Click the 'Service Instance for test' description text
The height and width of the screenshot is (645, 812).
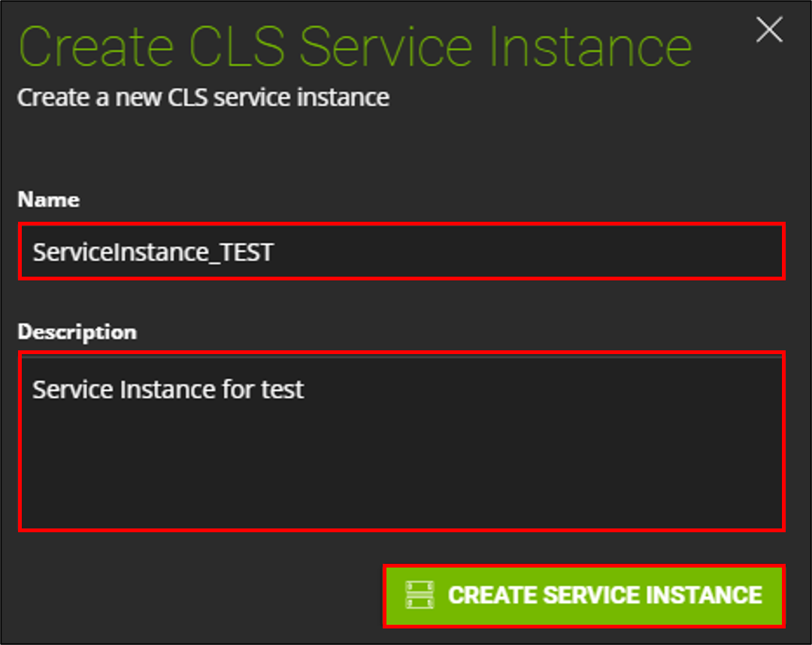(168, 390)
